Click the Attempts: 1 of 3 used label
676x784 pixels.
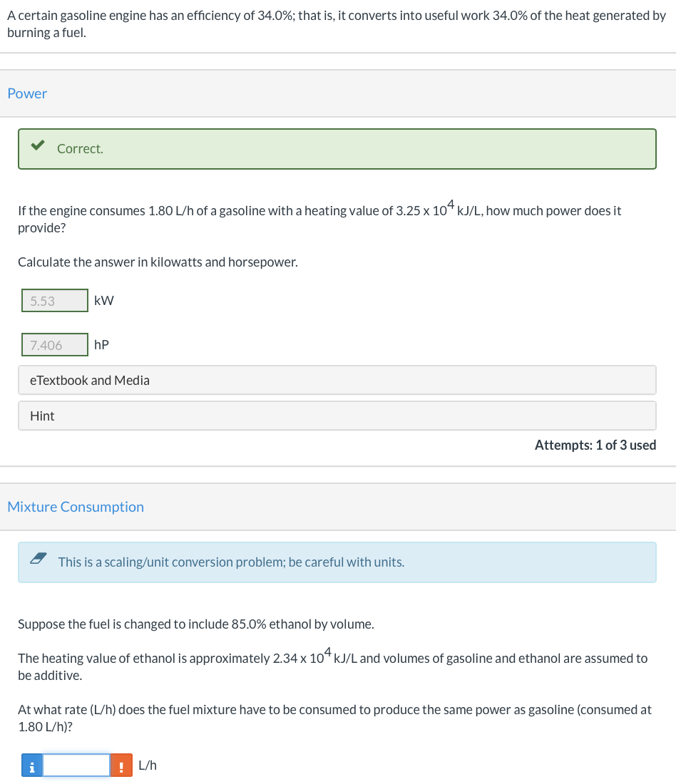coord(595,445)
